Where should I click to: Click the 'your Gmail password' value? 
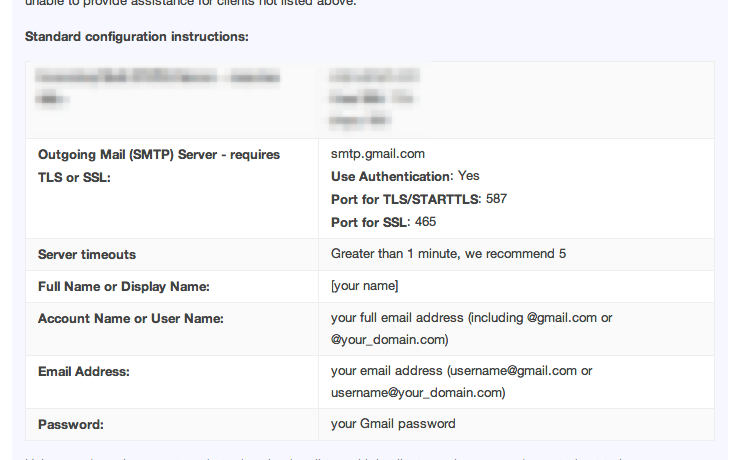tap(393, 424)
